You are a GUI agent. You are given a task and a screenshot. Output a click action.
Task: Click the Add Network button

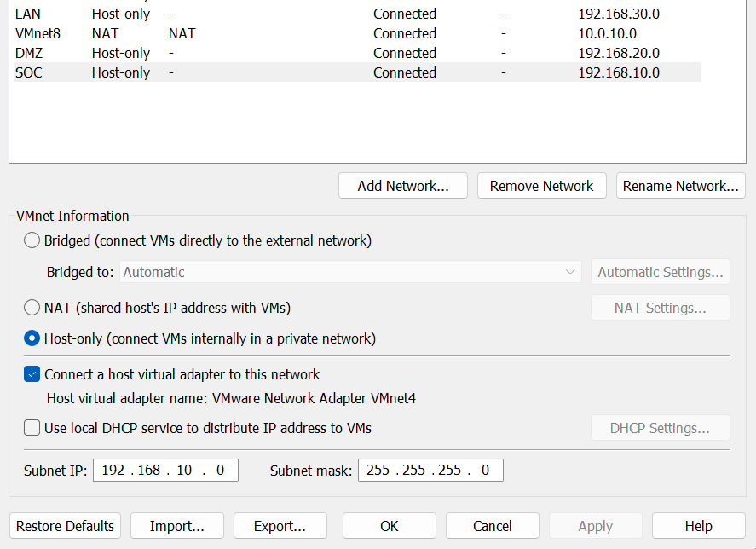[x=403, y=186]
